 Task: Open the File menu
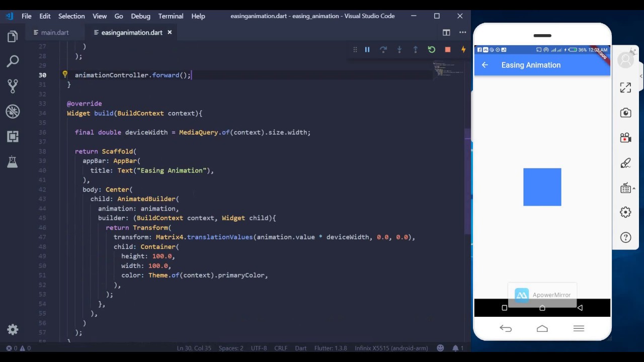click(x=27, y=16)
